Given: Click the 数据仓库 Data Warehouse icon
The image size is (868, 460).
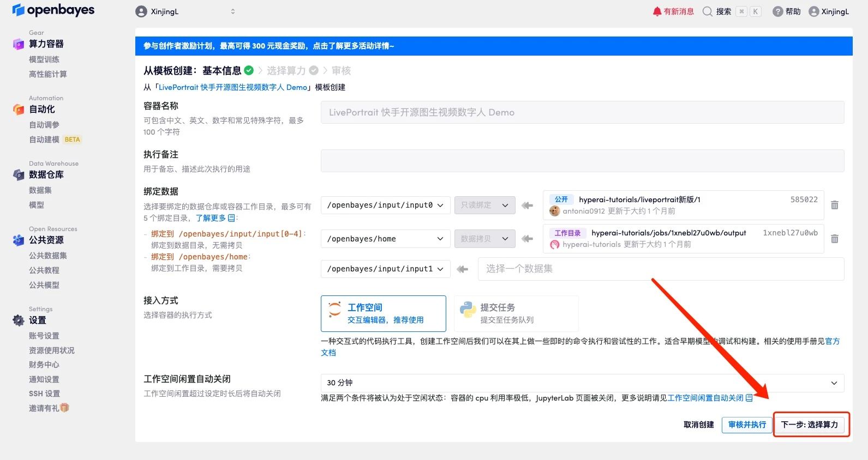Looking at the screenshot, I should (x=19, y=175).
